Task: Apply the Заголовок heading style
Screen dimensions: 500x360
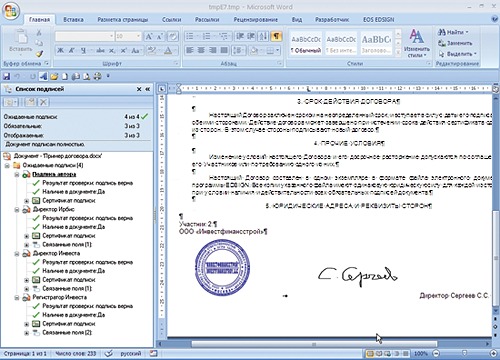Action: [376, 43]
